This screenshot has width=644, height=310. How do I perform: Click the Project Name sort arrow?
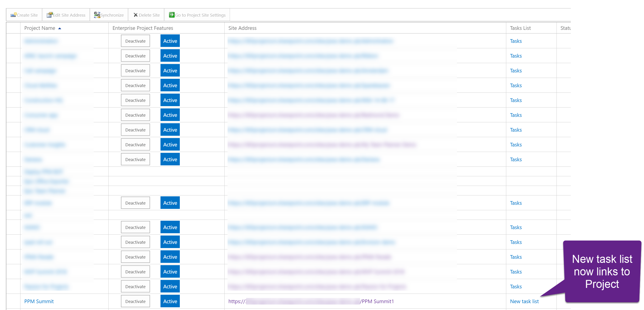pyautogui.click(x=60, y=28)
